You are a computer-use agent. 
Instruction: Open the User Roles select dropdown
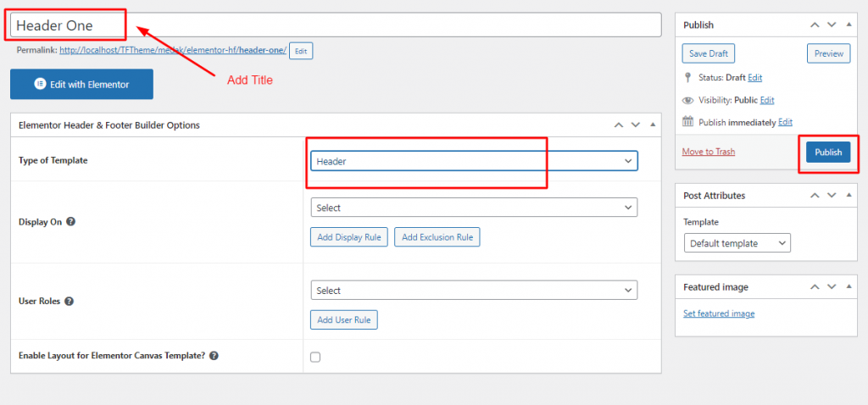(x=474, y=291)
